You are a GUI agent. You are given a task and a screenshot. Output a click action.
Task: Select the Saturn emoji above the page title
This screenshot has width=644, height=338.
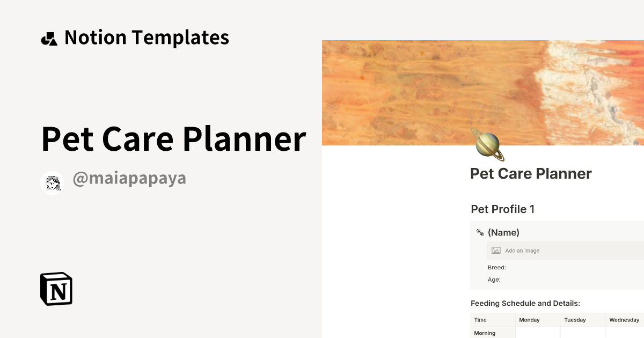point(486,143)
